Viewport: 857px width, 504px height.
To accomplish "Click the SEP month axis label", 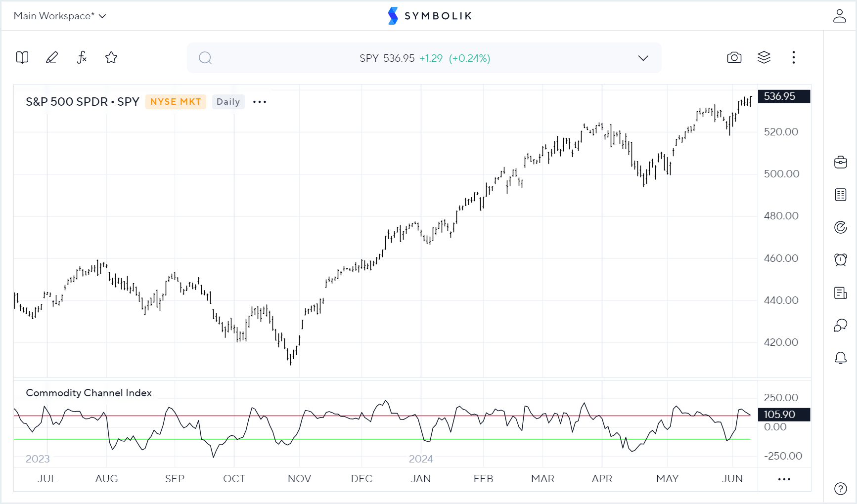I will [x=175, y=479].
